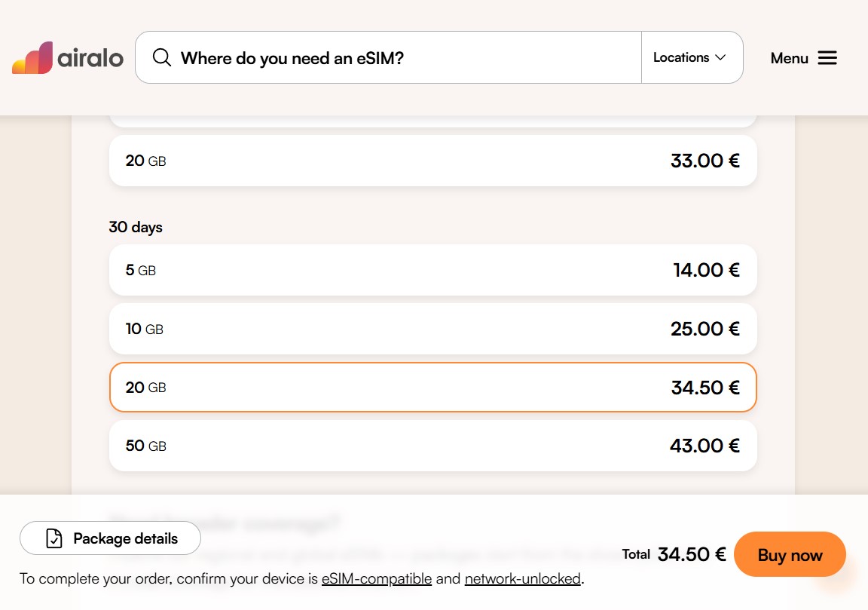Open the hamburger menu icon
This screenshot has width=868, height=610.
click(827, 58)
